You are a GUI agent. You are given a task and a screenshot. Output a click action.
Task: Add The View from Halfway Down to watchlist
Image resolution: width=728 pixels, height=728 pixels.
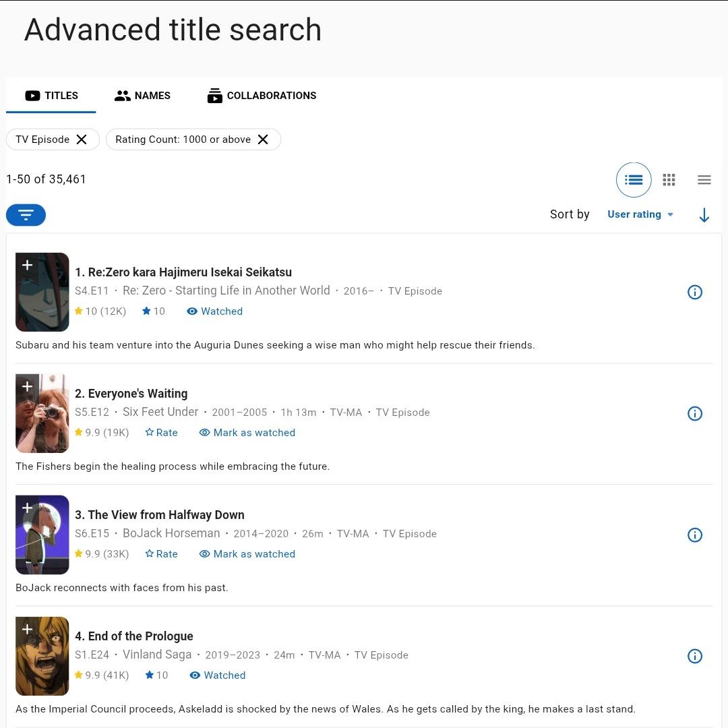pyautogui.click(x=28, y=508)
